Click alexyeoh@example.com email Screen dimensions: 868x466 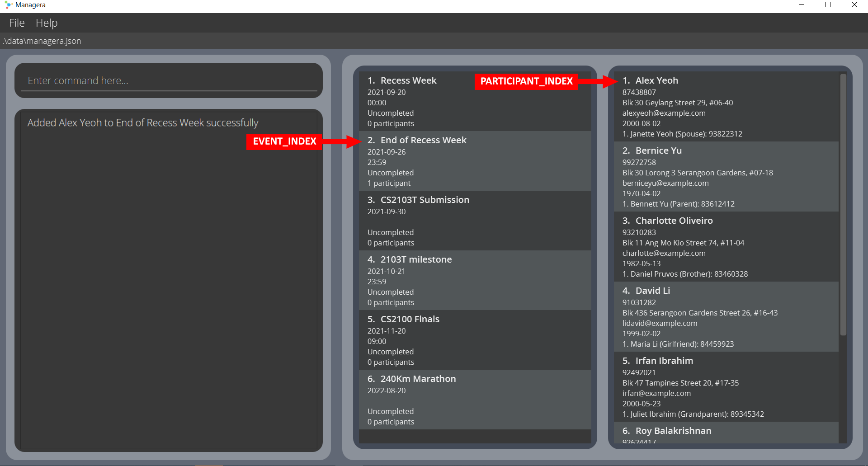664,113
